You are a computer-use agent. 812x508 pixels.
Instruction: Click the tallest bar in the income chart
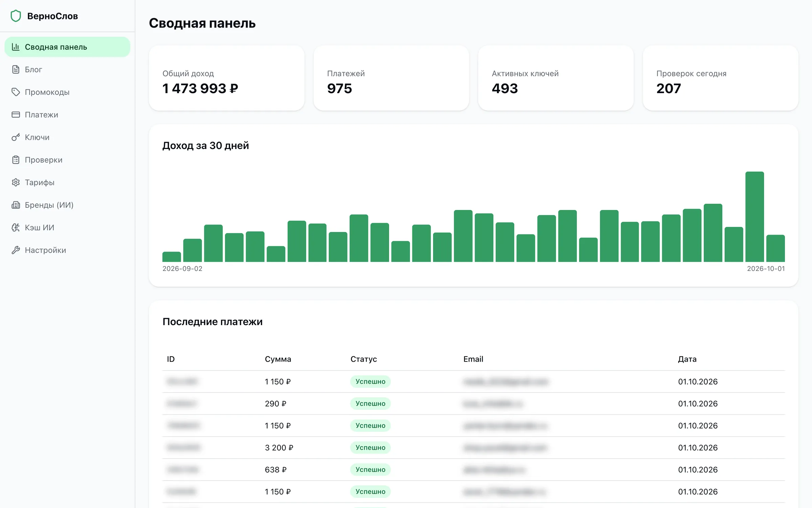coord(754,217)
